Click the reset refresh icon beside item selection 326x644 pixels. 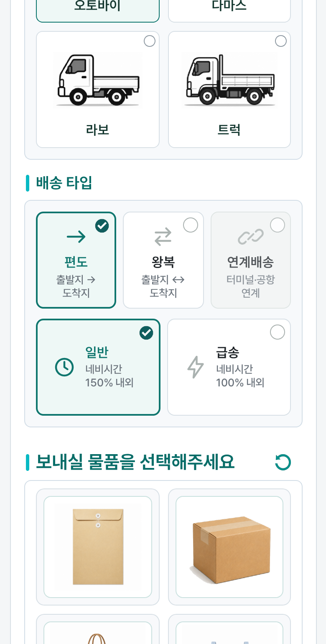tap(283, 463)
